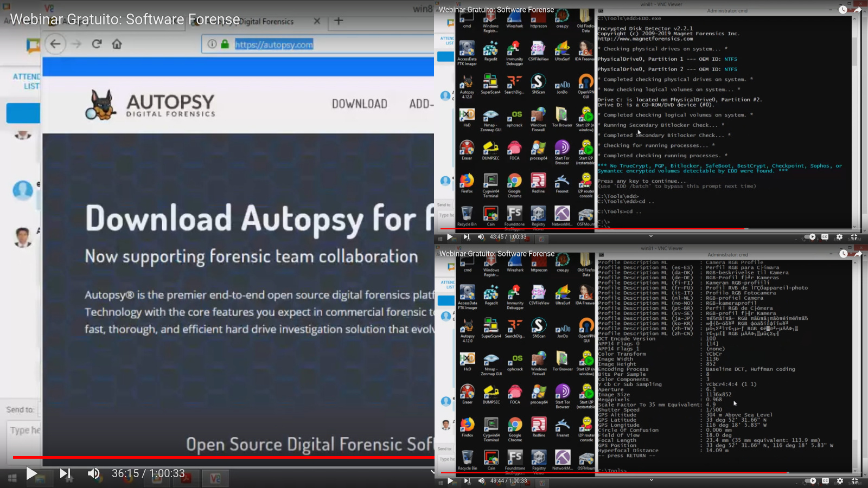Open the video title in 49:44 player

pyautogui.click(x=497, y=254)
